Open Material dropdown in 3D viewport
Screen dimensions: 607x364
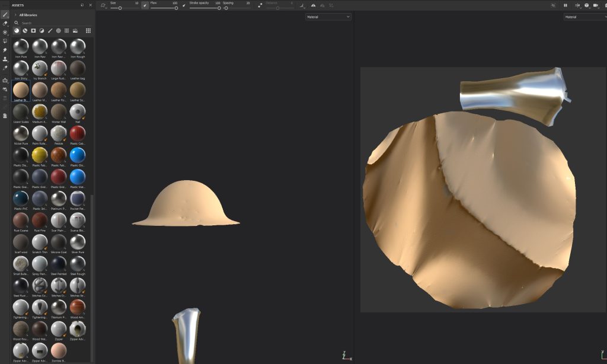coord(328,17)
